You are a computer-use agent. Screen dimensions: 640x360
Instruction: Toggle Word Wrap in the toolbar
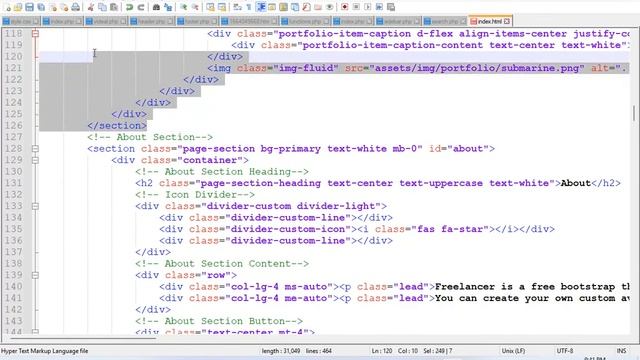[x=238, y=7]
